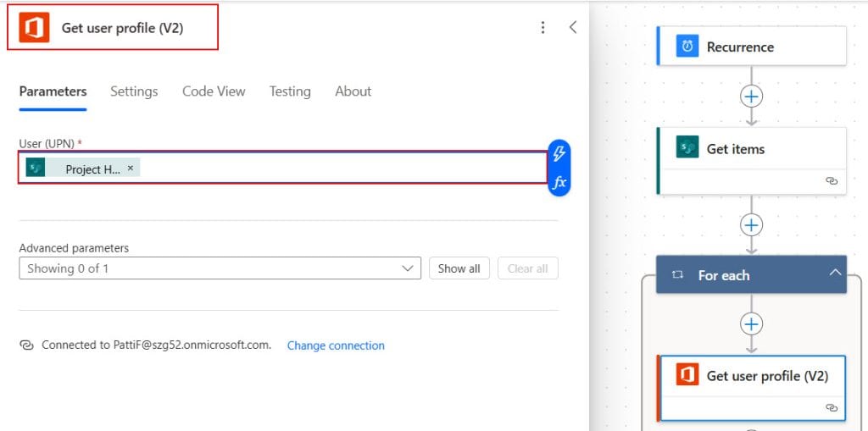Click the Connected to PattiF@szg52.onmicrosoft.com text
Viewport: 868px width, 431px height.
[157, 345]
